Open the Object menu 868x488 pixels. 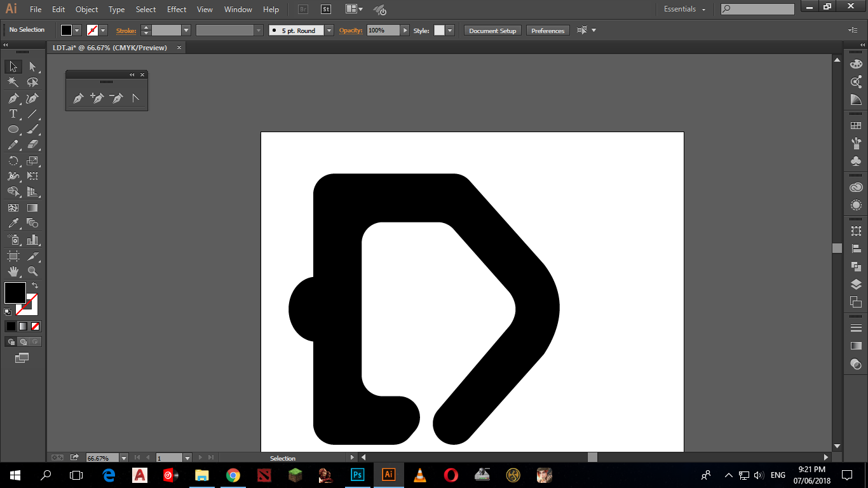(x=86, y=10)
